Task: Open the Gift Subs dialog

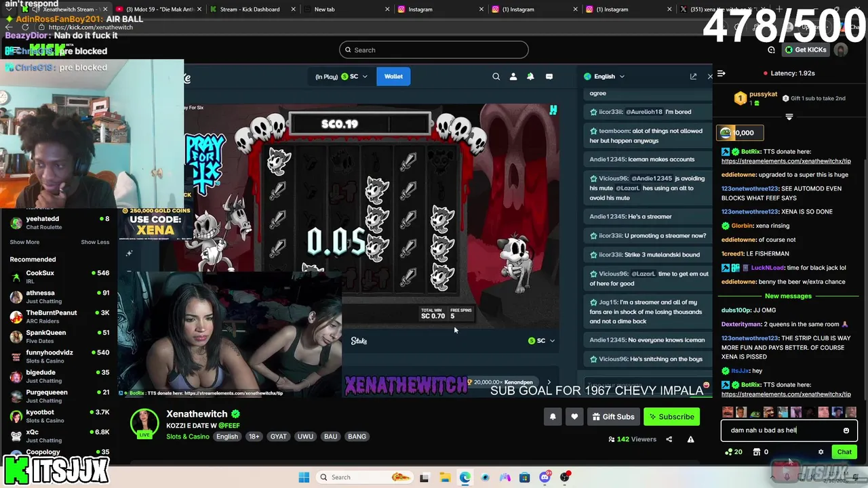Action: [x=613, y=417]
